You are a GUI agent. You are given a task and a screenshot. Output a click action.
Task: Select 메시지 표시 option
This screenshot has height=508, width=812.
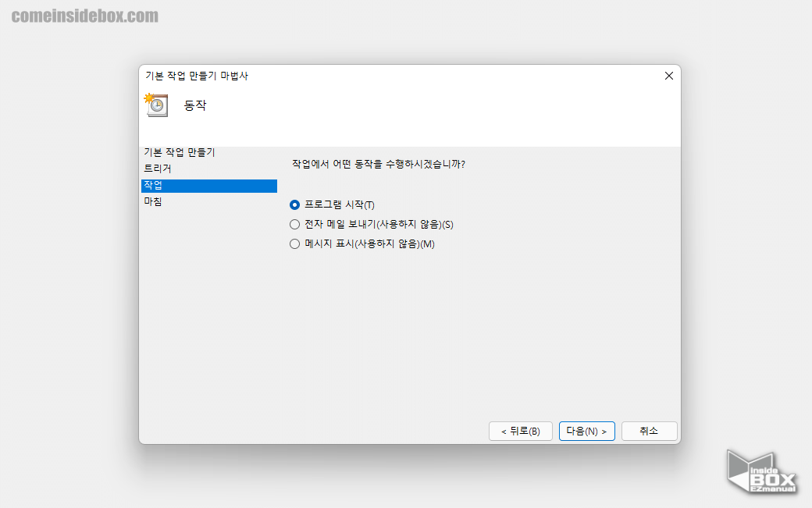[294, 243]
